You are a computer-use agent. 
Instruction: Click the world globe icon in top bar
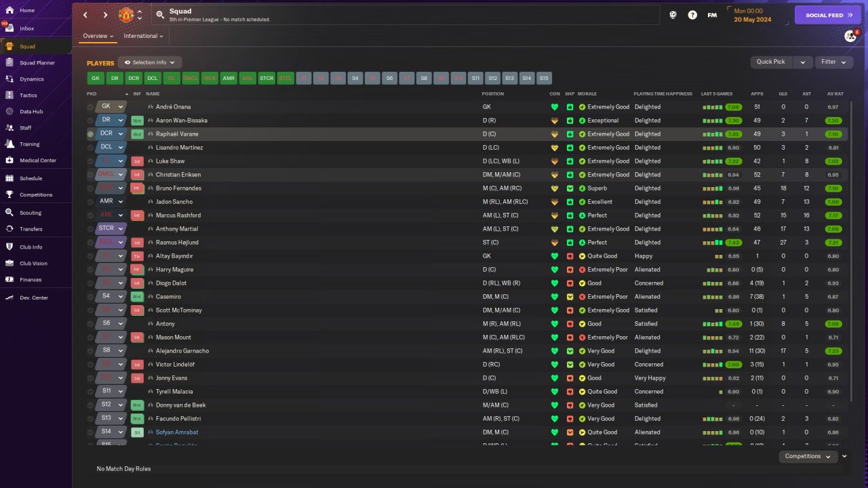coord(673,15)
